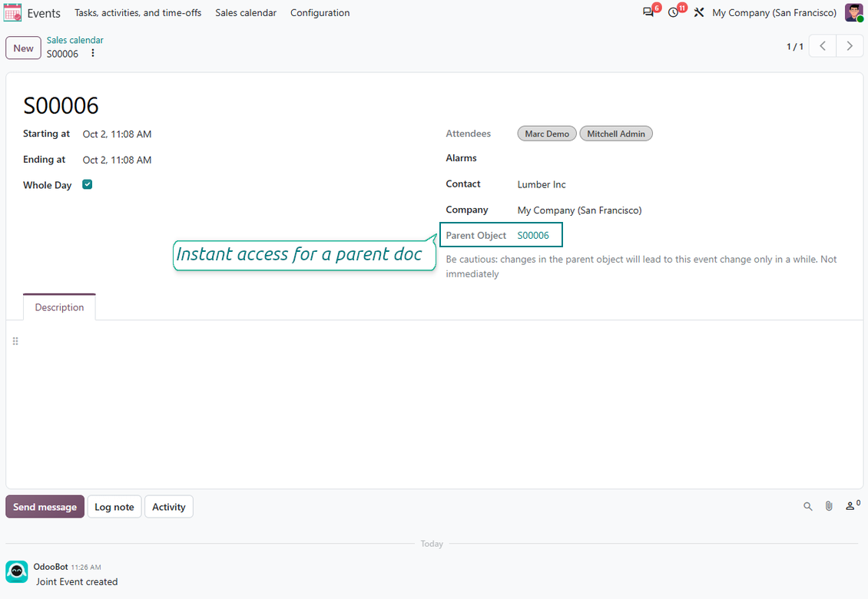Click the Joint Event created message
Image resolution: width=868 pixels, height=599 pixels.
[x=77, y=582]
